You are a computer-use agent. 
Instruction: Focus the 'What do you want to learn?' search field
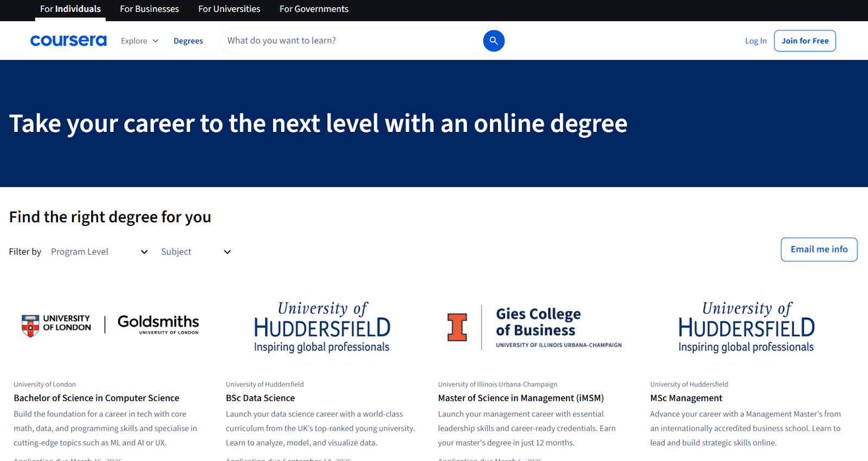(352, 41)
